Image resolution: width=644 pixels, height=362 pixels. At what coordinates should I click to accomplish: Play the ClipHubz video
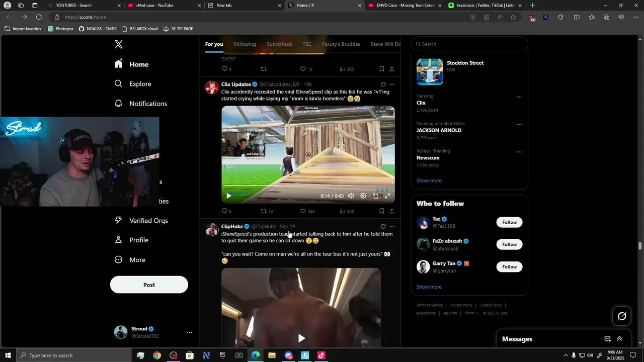point(301,338)
